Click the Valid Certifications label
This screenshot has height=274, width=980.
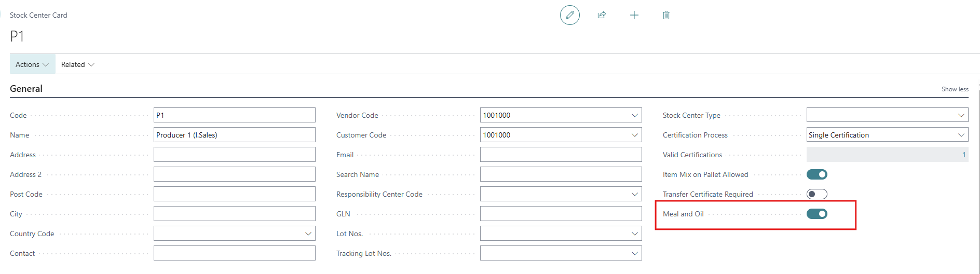click(692, 155)
